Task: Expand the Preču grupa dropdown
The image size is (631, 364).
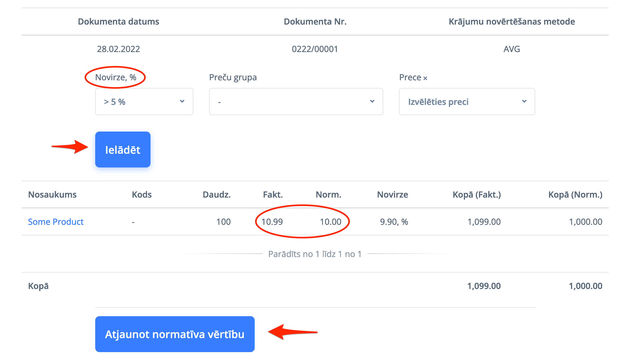Action: pyautogui.click(x=296, y=102)
